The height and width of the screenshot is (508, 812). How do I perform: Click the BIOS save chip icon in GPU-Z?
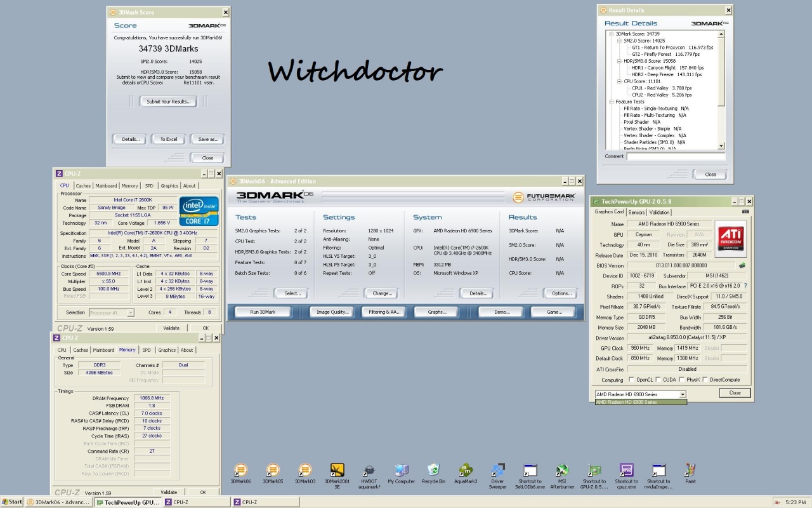(x=742, y=265)
